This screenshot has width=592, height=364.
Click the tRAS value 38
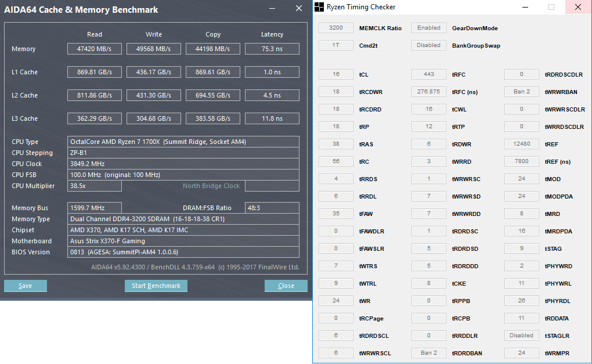(x=336, y=143)
